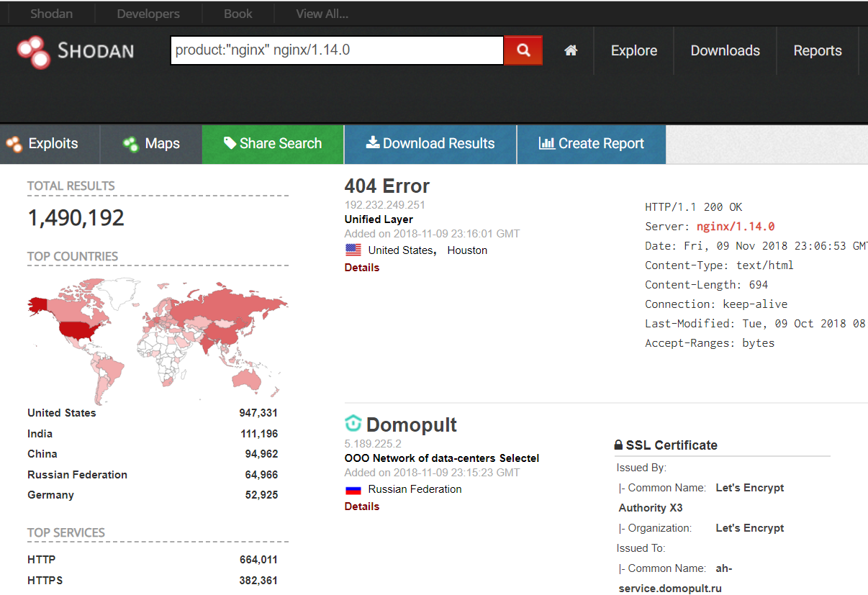Click the search query input field
868x595 pixels.
click(x=336, y=50)
